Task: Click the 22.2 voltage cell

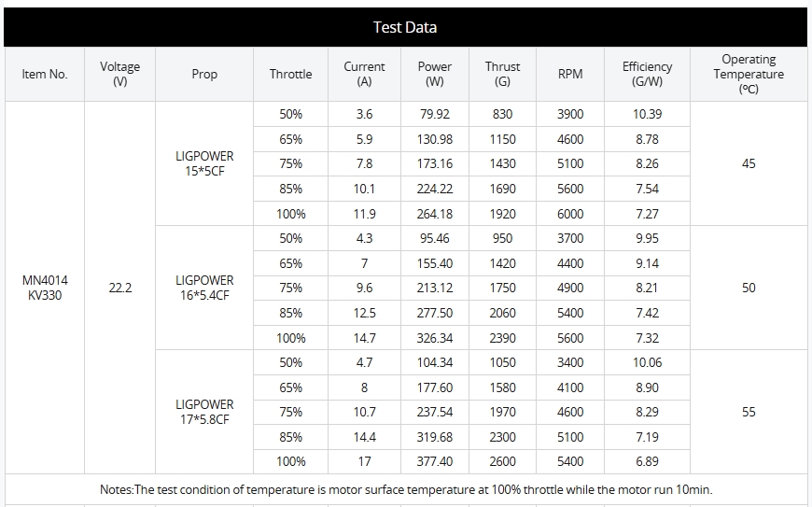Action: [x=120, y=288]
